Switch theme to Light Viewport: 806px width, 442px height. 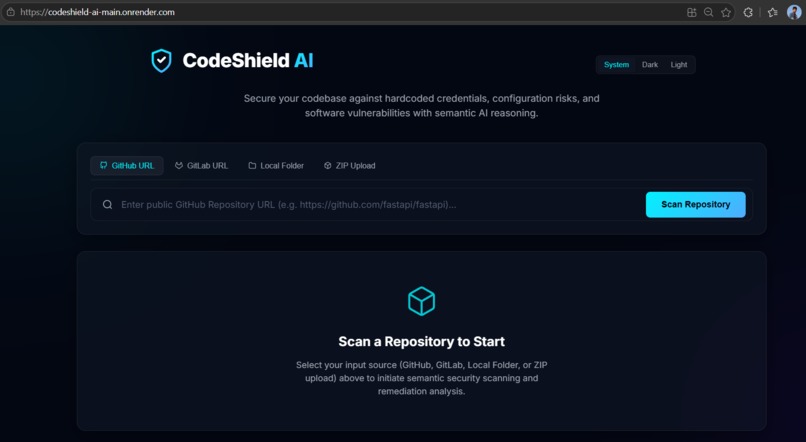pyautogui.click(x=679, y=65)
